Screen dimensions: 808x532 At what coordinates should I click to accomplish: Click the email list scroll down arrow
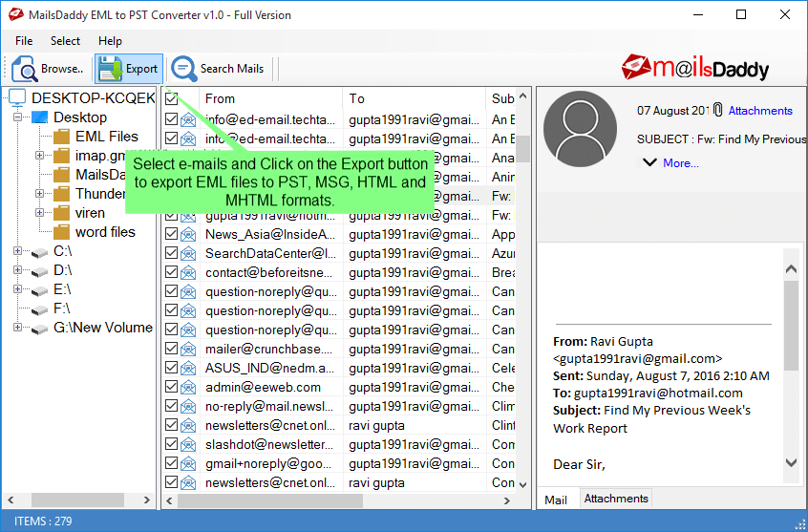(x=523, y=484)
